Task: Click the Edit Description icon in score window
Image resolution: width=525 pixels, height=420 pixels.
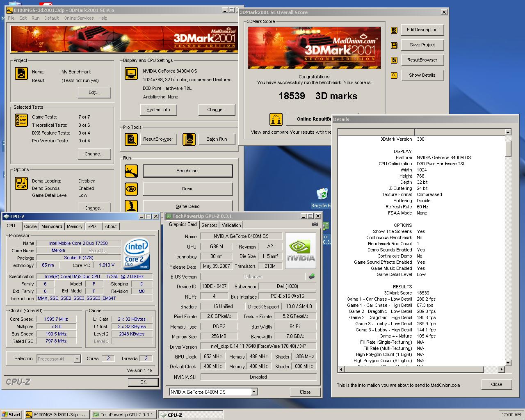Action: coord(394,30)
